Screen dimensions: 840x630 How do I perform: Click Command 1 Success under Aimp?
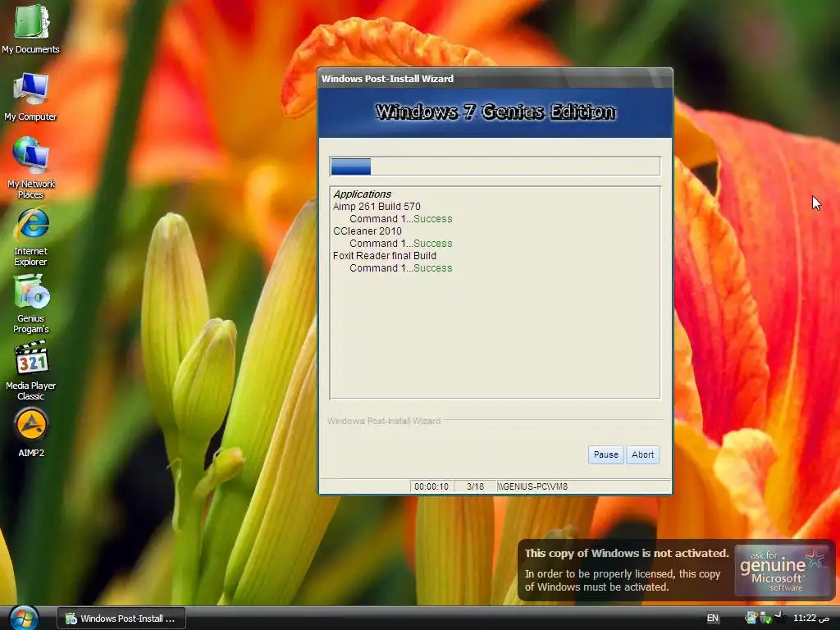point(400,218)
